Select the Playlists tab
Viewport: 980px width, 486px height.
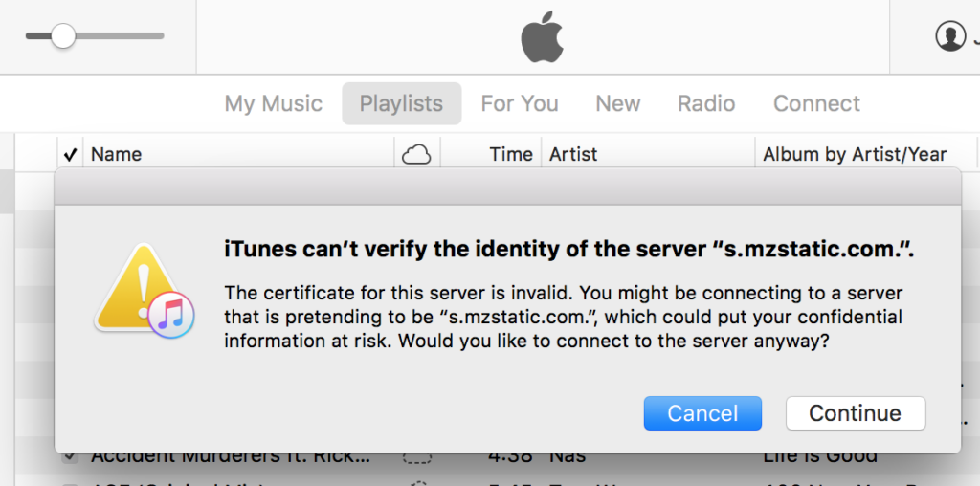coord(401,103)
